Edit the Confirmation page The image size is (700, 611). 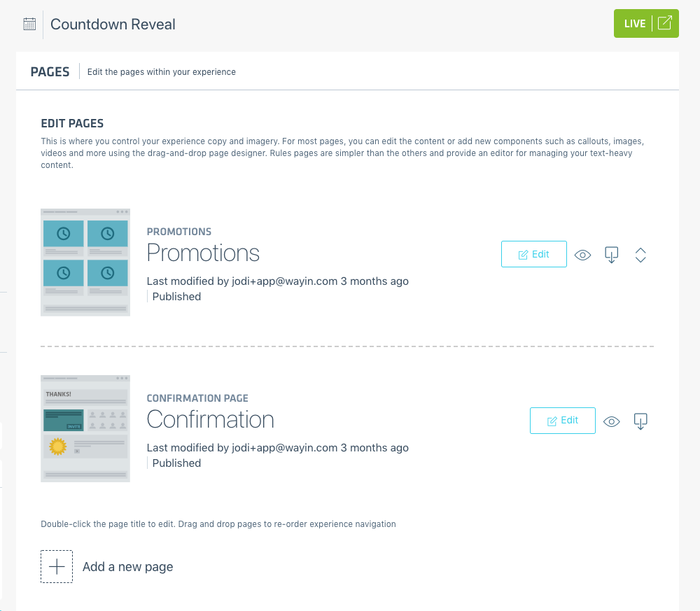(562, 421)
